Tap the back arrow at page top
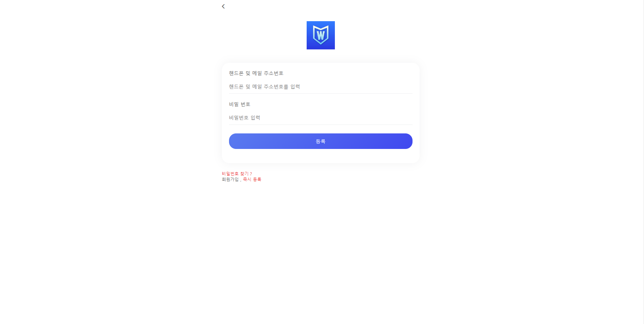 pos(223,6)
